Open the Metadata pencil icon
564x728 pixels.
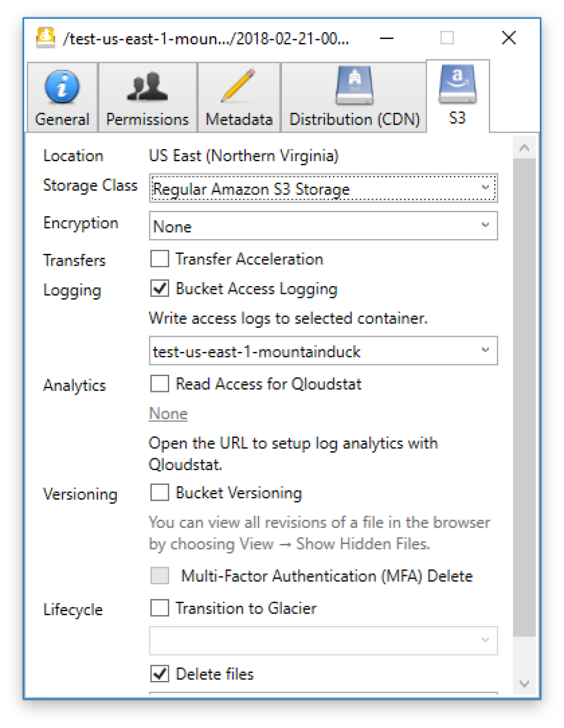tap(238, 86)
